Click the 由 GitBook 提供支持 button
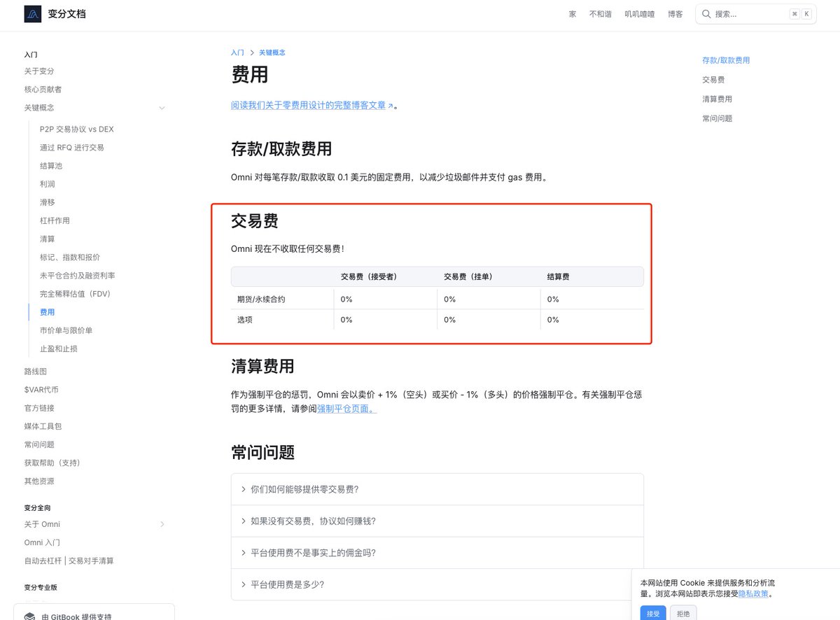The width and height of the screenshot is (840, 620). 94,612
